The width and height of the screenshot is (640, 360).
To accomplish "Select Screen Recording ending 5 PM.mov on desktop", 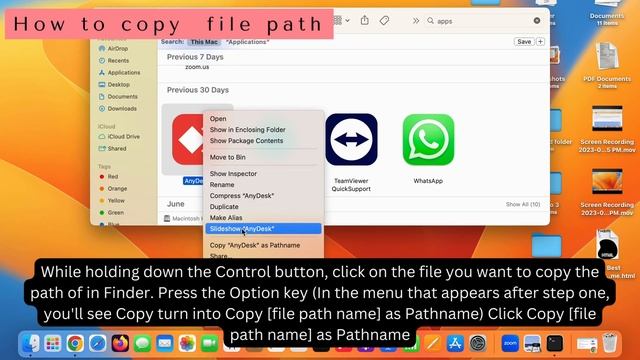I will click(x=607, y=129).
